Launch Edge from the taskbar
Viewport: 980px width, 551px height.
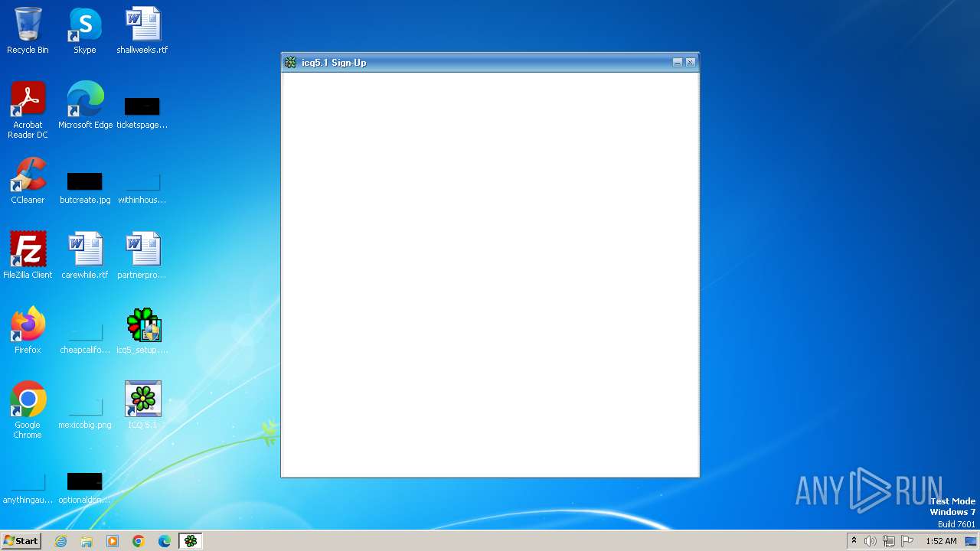coord(165,541)
